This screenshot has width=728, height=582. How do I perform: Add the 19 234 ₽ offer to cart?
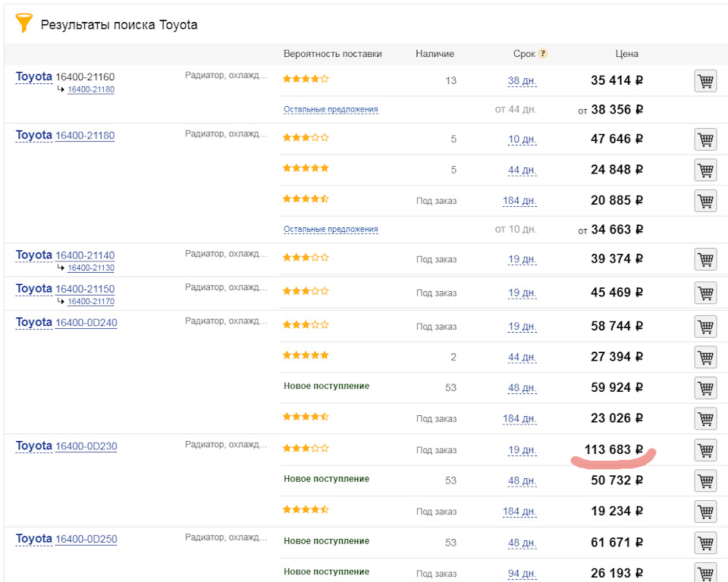coord(705,512)
